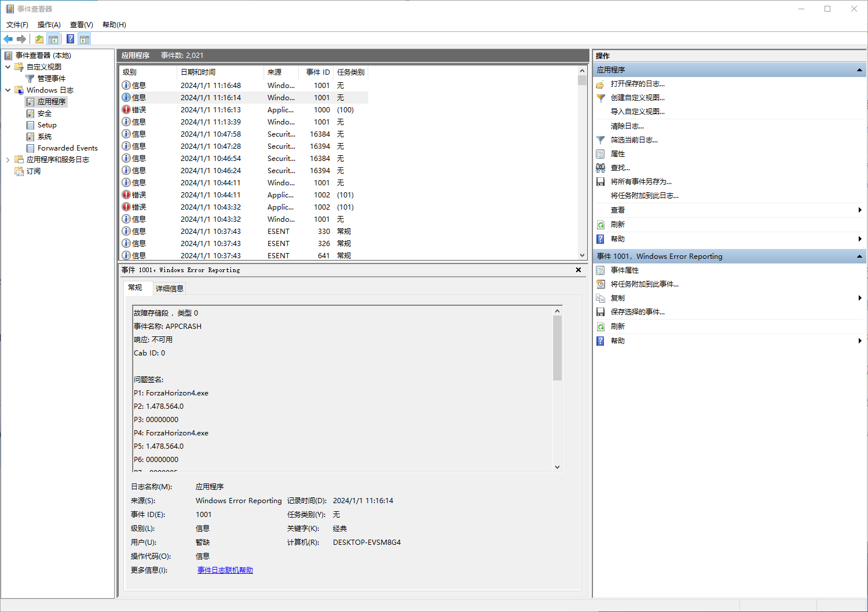Screen dimensions: 868x612
Task: Expand 帮助 submenu arrow under 事件 1001 actions
Action: coord(860,341)
